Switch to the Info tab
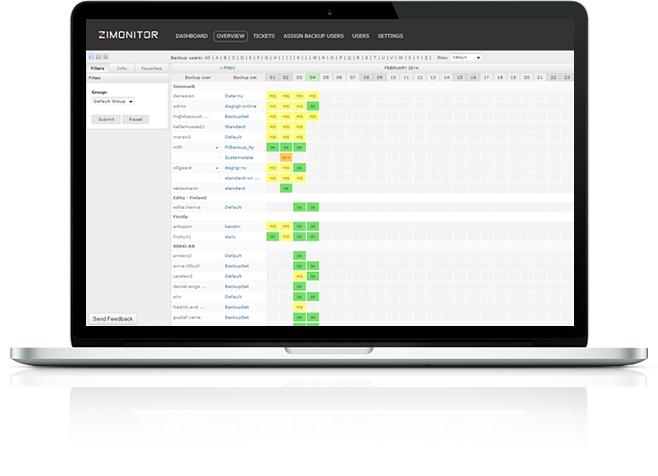The height and width of the screenshot is (476, 658). click(x=122, y=68)
